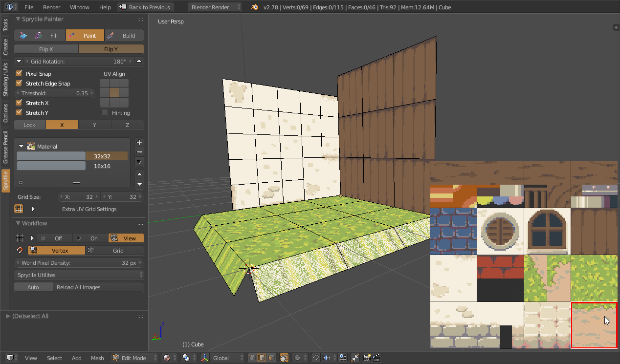
Task: Toggle the Stretch X checkbox
Action: point(19,103)
